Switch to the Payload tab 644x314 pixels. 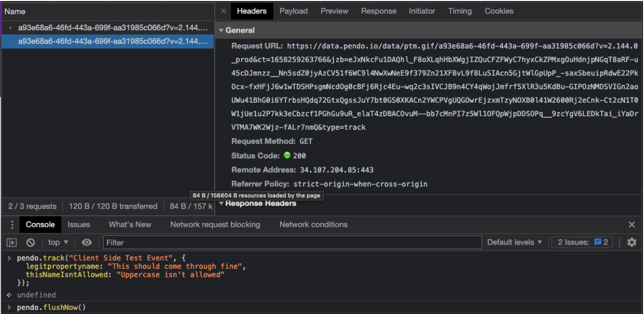(293, 11)
